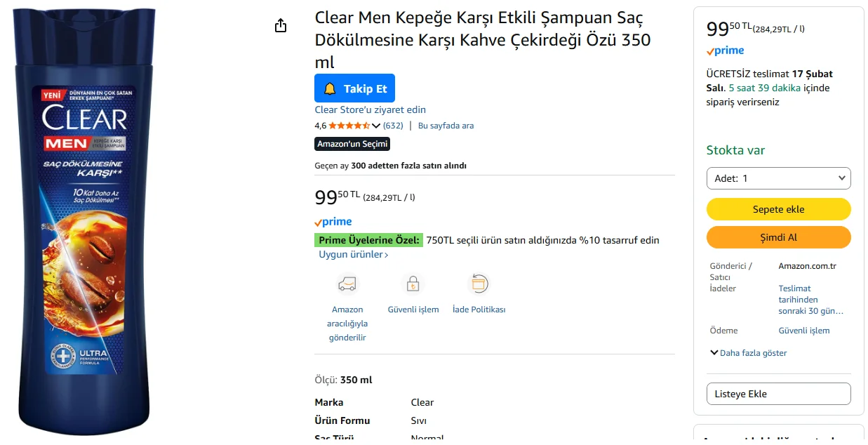Click Bu sayfada ara link

(446, 126)
